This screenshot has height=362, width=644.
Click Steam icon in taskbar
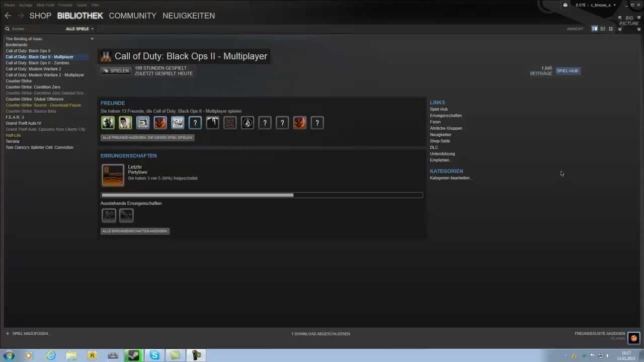[133, 355]
